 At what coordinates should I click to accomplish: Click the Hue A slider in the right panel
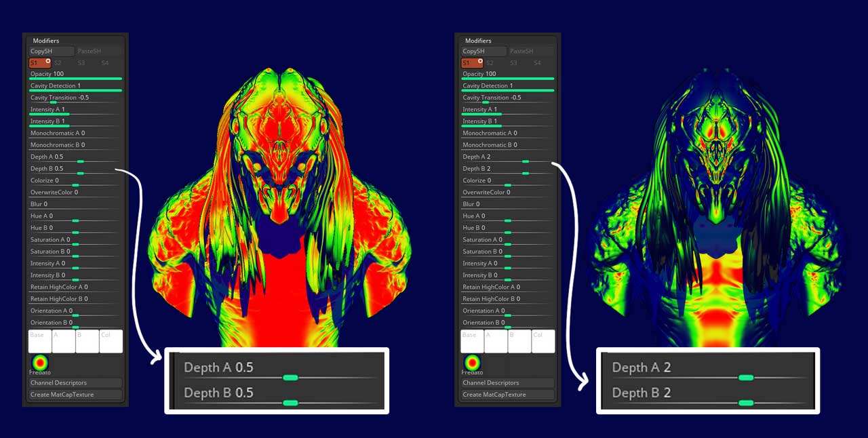pyautogui.click(x=507, y=217)
